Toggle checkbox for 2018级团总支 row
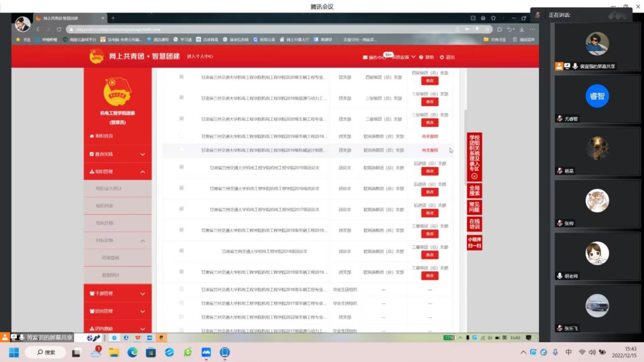 (x=182, y=251)
